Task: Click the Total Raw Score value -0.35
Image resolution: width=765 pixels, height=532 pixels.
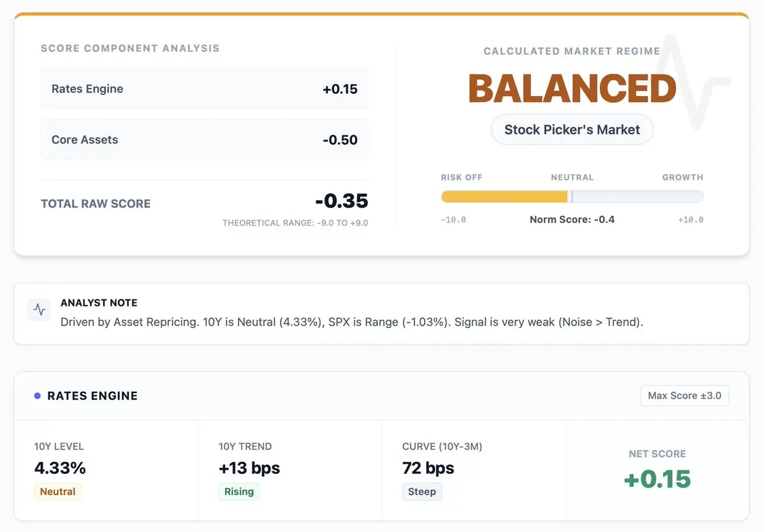Action: pos(341,201)
